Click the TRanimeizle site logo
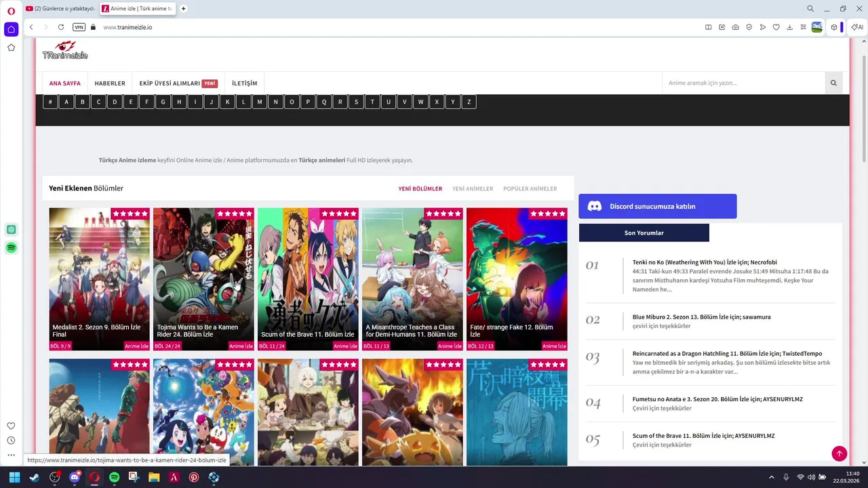The width and height of the screenshot is (868, 488). point(65,50)
